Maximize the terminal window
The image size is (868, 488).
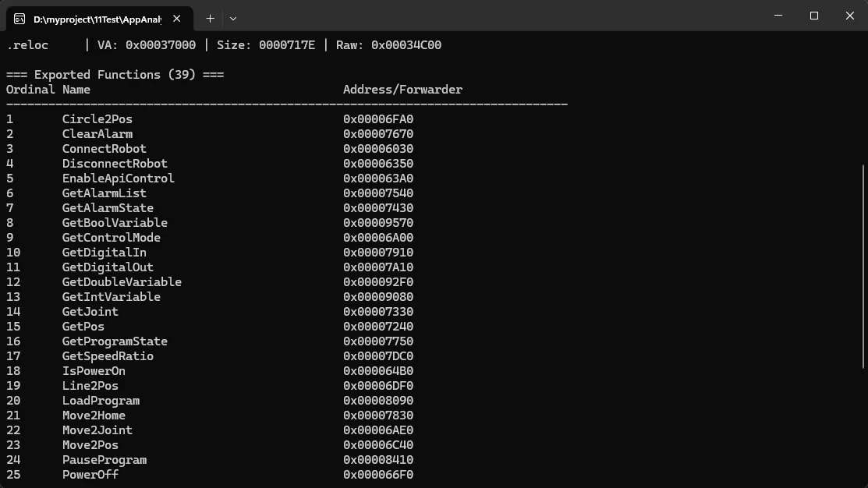[x=813, y=16]
